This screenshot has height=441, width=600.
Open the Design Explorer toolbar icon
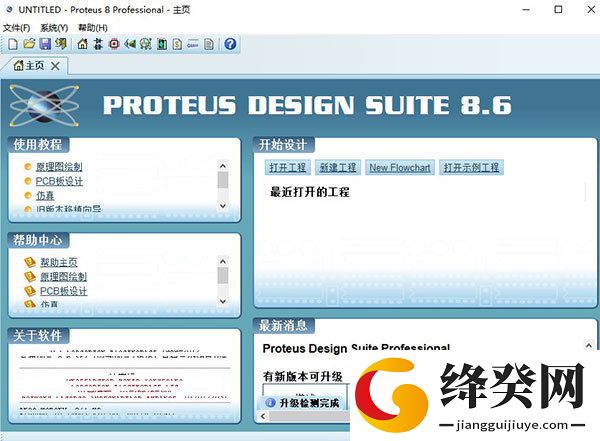click(161, 44)
